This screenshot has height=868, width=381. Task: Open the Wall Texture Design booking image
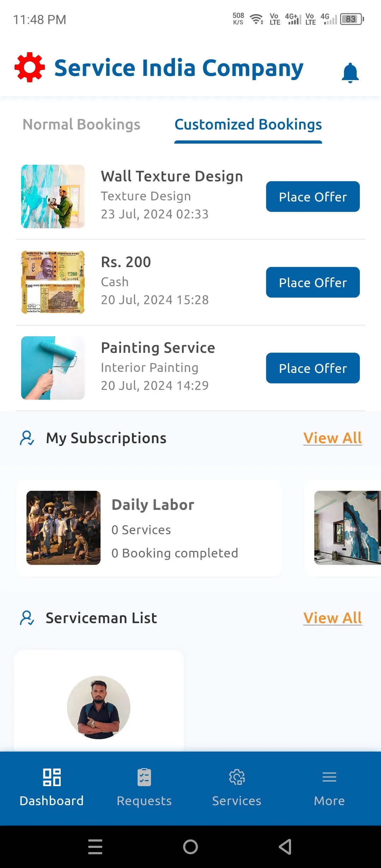tap(53, 197)
